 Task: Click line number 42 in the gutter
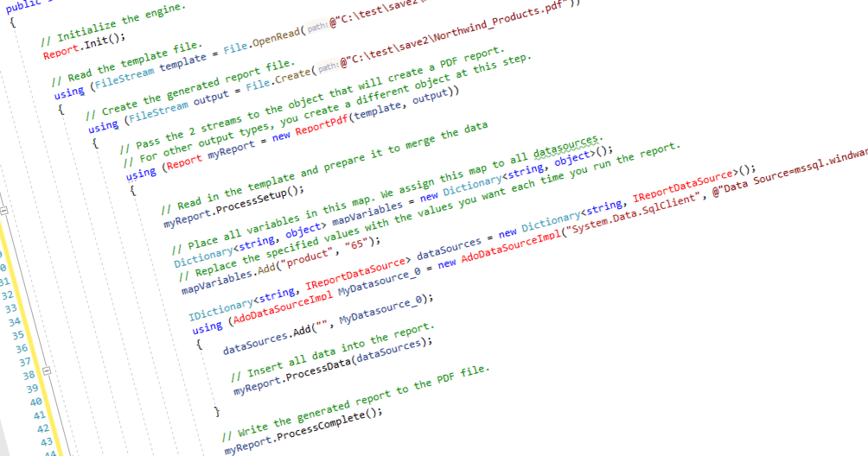click(43, 428)
